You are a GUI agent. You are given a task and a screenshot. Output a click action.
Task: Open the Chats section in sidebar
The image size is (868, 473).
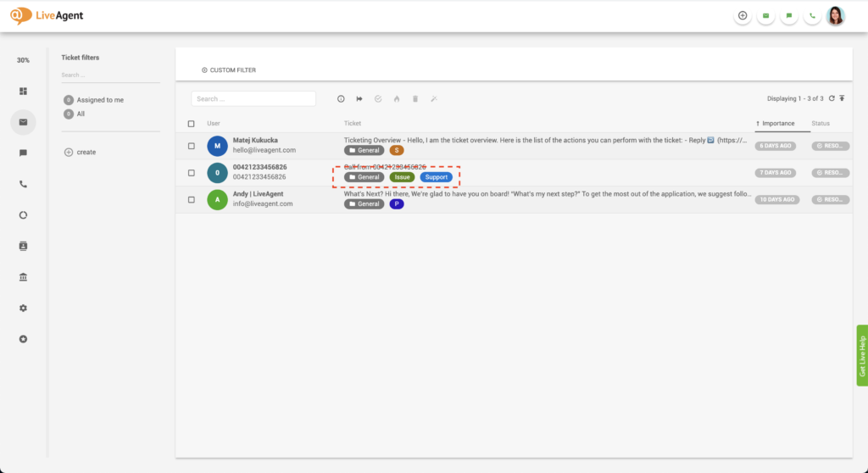[23, 153]
